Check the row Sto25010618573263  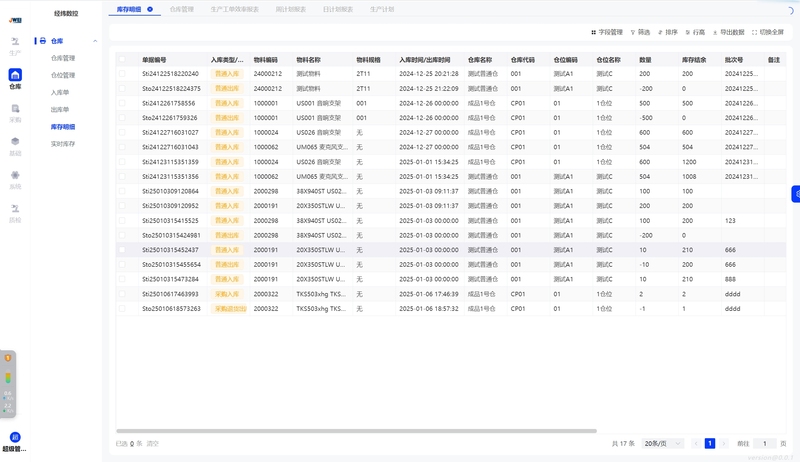122,309
